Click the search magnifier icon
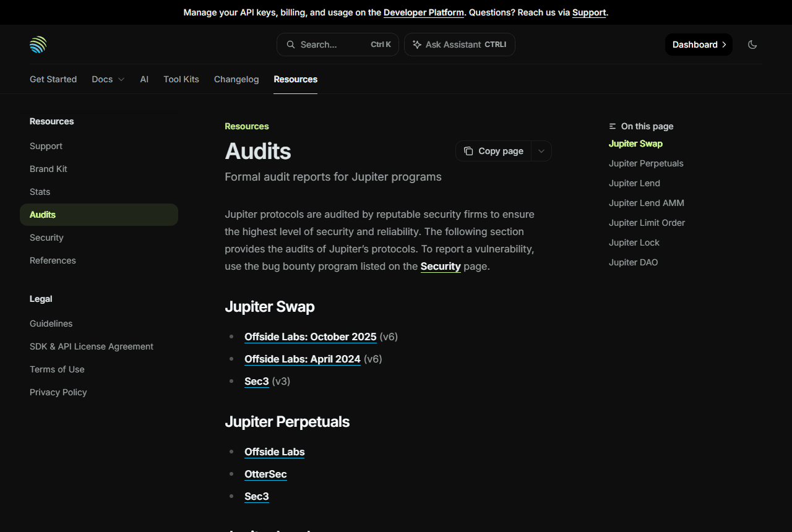This screenshot has height=532, width=792. click(290, 45)
